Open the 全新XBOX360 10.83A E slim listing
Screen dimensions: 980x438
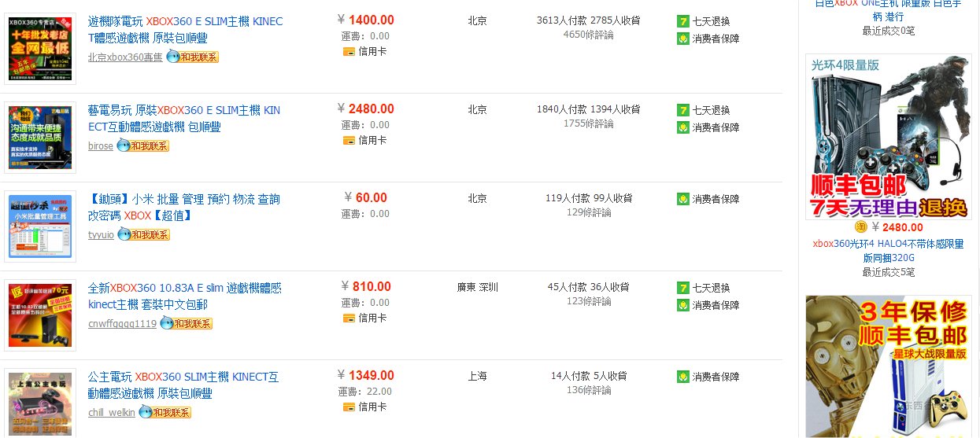[x=184, y=296]
